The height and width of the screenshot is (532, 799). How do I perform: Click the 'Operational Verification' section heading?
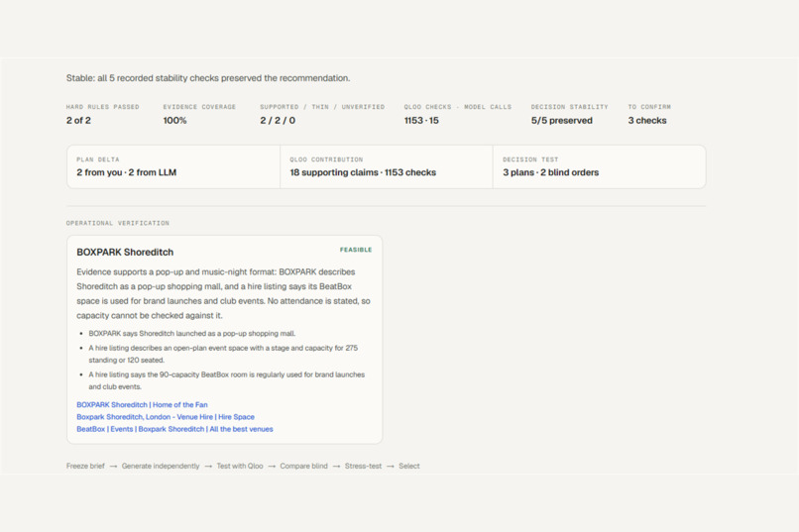click(118, 223)
